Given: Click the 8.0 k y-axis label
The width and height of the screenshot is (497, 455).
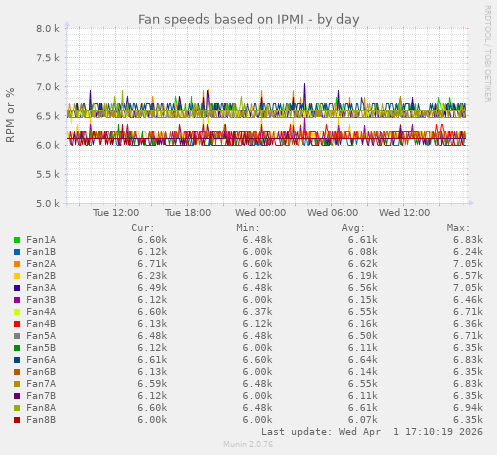Looking at the screenshot, I should pyautogui.click(x=48, y=29).
